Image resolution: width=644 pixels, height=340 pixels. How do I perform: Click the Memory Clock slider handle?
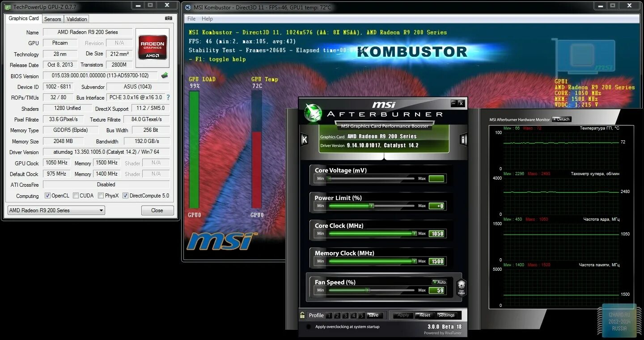[x=414, y=261]
